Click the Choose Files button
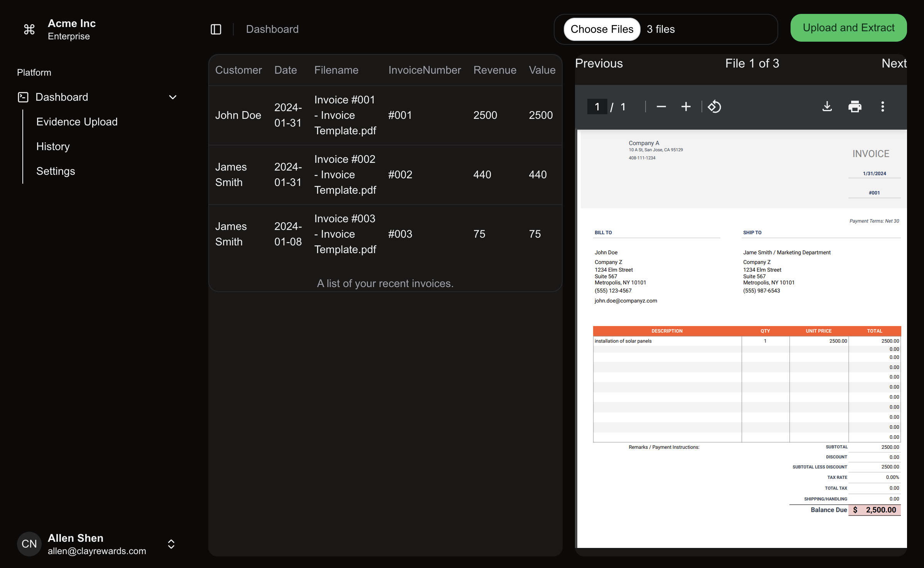The height and width of the screenshot is (568, 924). click(602, 29)
